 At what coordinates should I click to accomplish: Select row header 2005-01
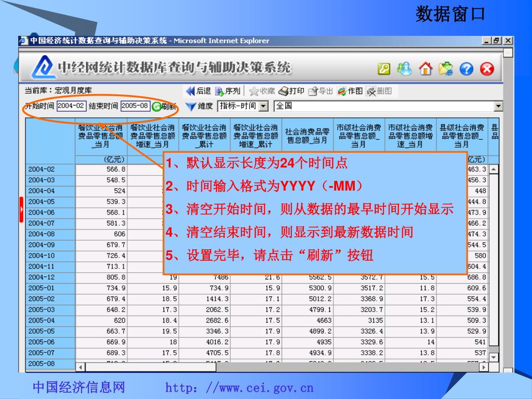click(50, 288)
